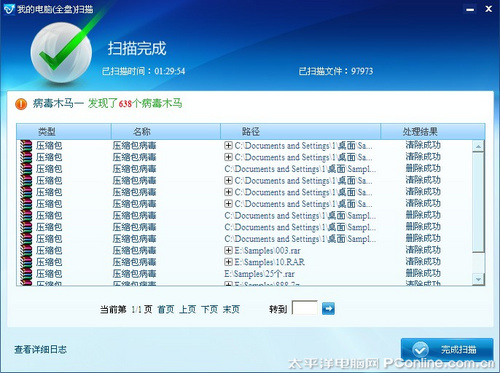Viewport: 500px width, 373px height.
Task: Click the scrollbar down arrow in results list
Action: tap(478, 279)
